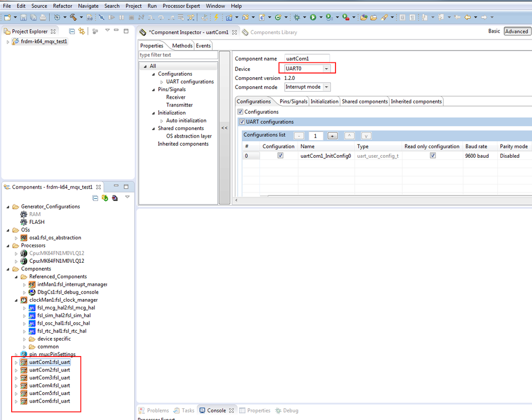Switch to Basic view mode
532x420 pixels.
click(x=494, y=31)
